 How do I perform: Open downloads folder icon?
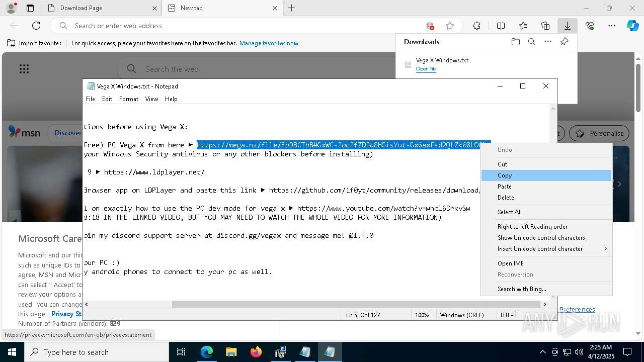(x=516, y=42)
